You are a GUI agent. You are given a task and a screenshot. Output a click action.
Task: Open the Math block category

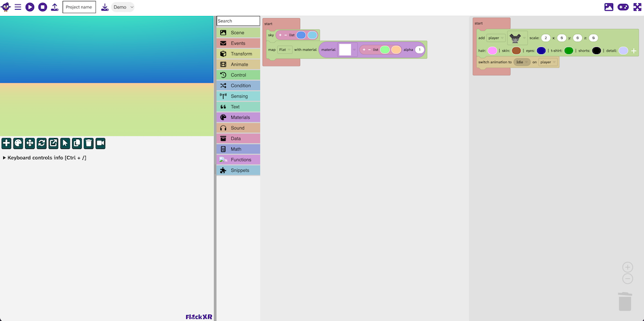tap(238, 149)
